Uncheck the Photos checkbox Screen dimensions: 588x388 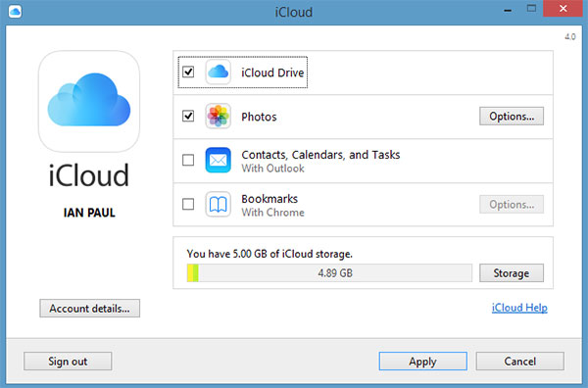188,117
